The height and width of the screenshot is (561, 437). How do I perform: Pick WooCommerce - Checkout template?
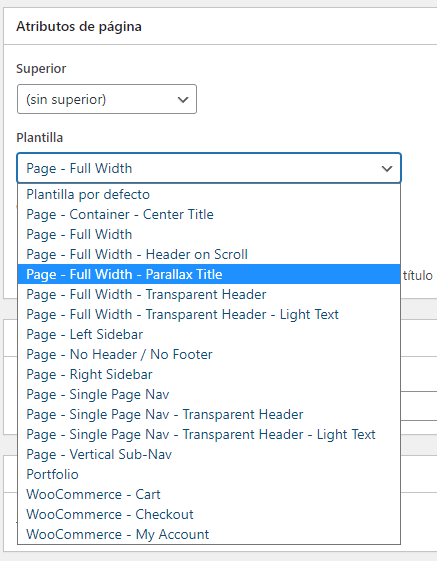coord(209,515)
